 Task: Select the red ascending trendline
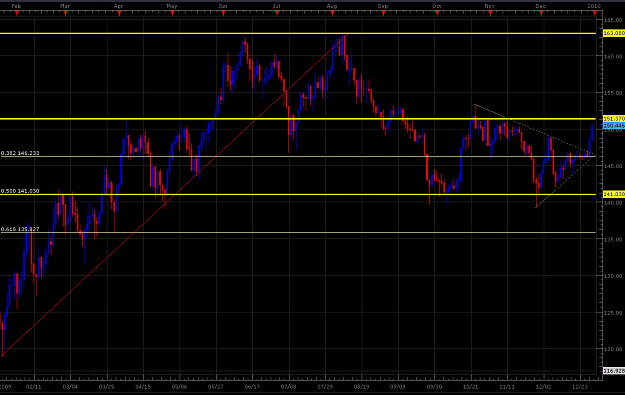click(174, 195)
